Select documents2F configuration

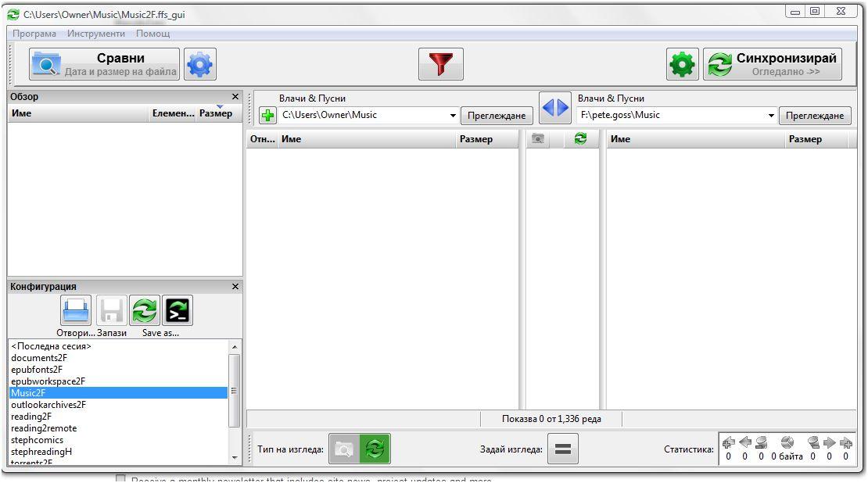click(118, 358)
